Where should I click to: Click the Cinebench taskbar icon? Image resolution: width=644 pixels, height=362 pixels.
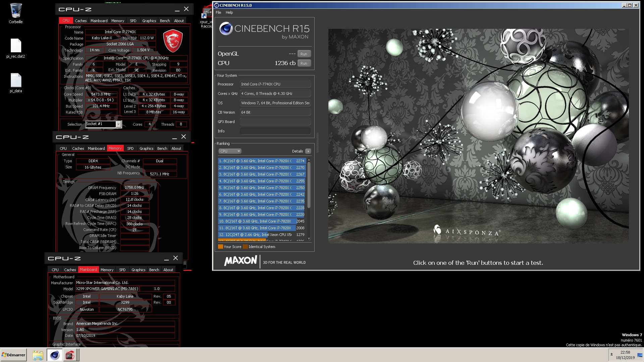(54, 355)
